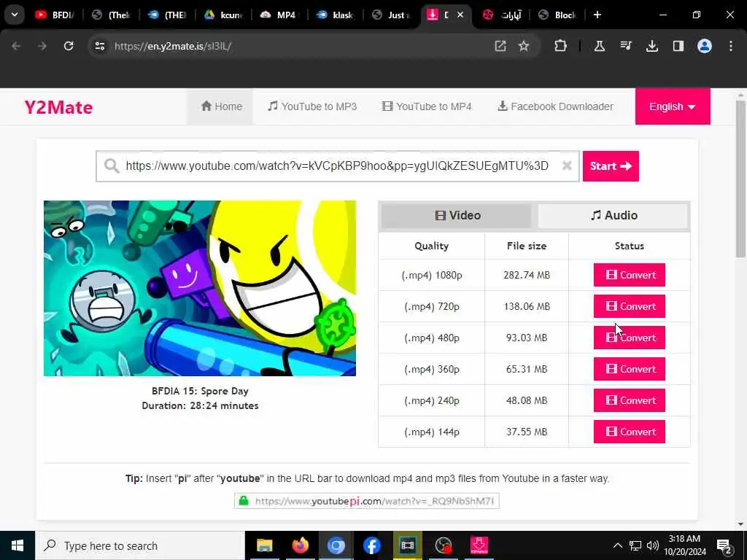This screenshot has height=560, width=747.
Task: Show hidden system tray icons
Action: point(617,545)
